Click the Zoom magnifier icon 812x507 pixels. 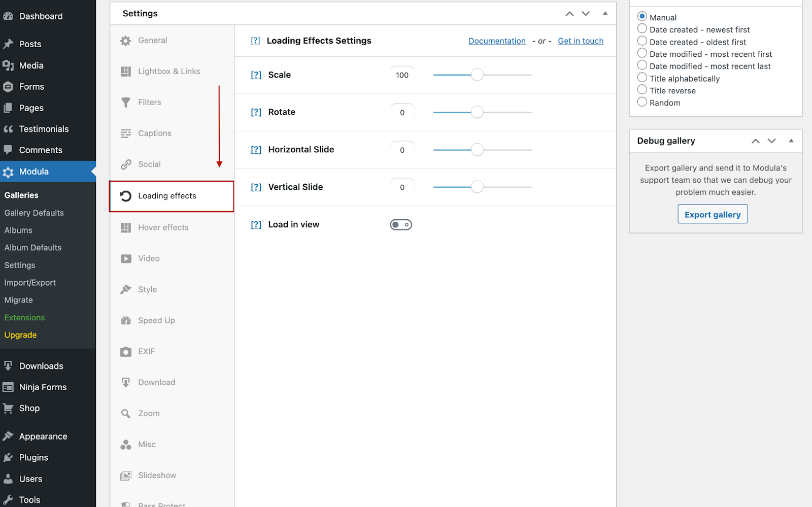point(125,414)
